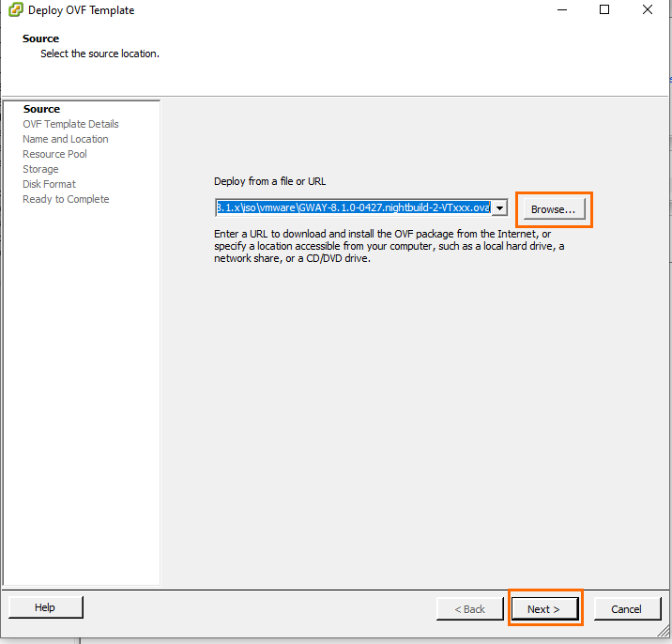The height and width of the screenshot is (644, 672).
Task: Click the 'Deploy OVF Template' title bar text
Action: click(x=81, y=10)
